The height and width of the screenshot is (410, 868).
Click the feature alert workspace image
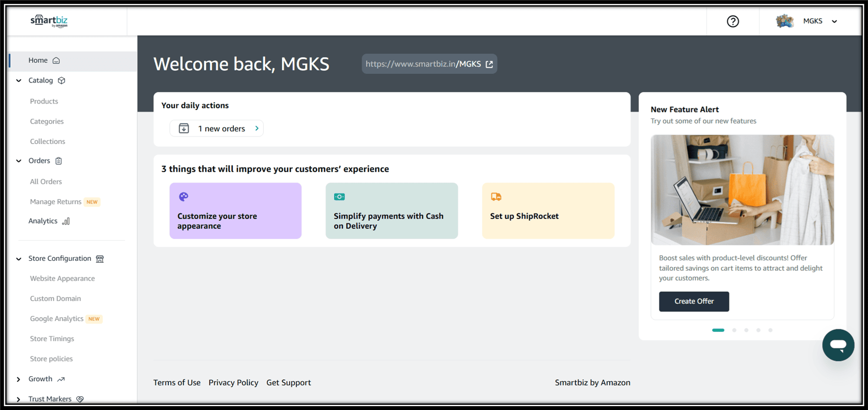(742, 190)
